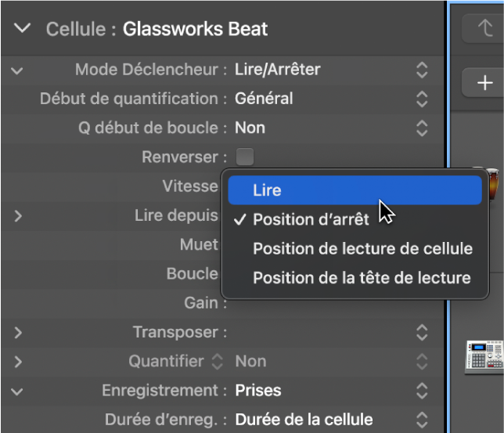The height and width of the screenshot is (433, 504).
Task: Expand the Transposer row
Action: tap(17, 332)
